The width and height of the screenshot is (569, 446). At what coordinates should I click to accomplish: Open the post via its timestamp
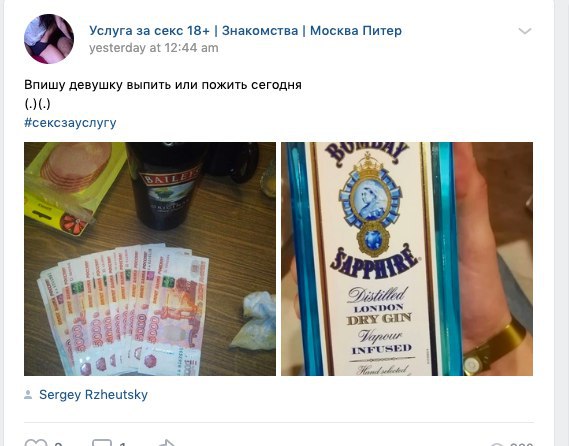[154, 48]
